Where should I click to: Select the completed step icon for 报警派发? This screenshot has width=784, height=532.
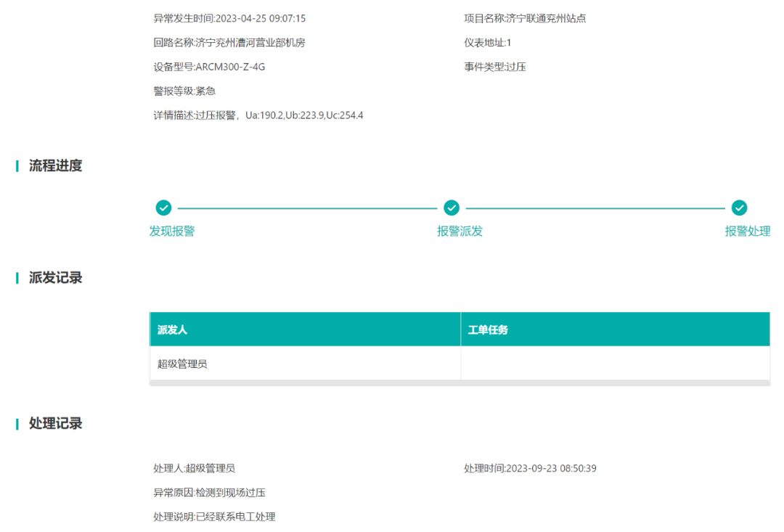coord(451,208)
